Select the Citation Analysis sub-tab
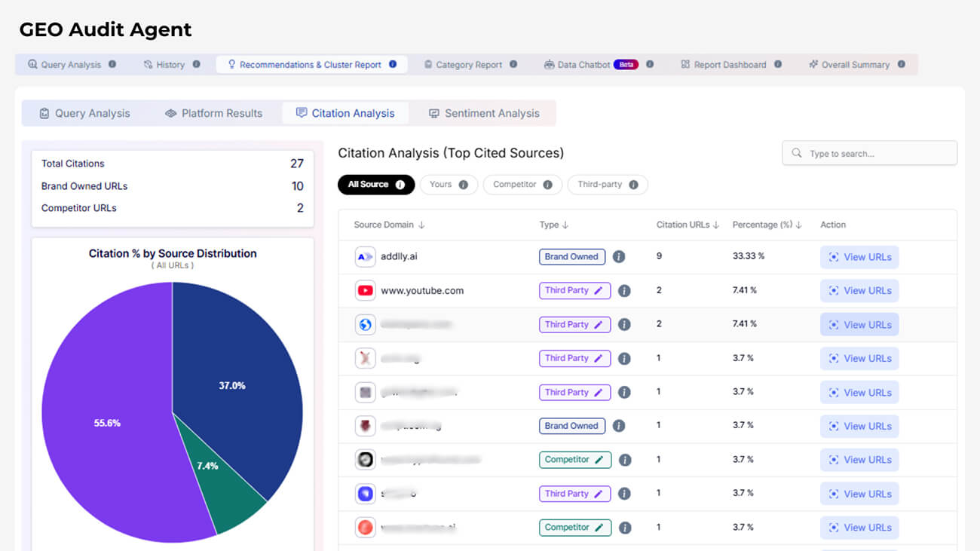Image resolution: width=980 pixels, height=551 pixels. tap(345, 113)
